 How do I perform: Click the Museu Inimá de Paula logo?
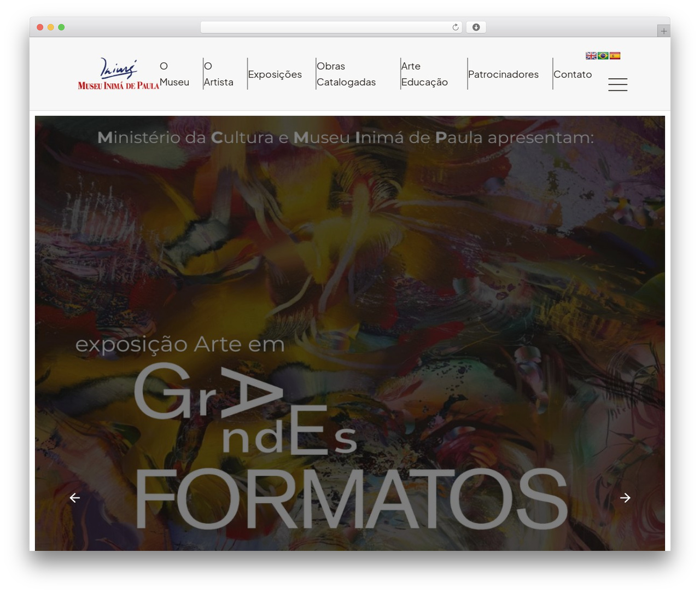click(x=118, y=74)
